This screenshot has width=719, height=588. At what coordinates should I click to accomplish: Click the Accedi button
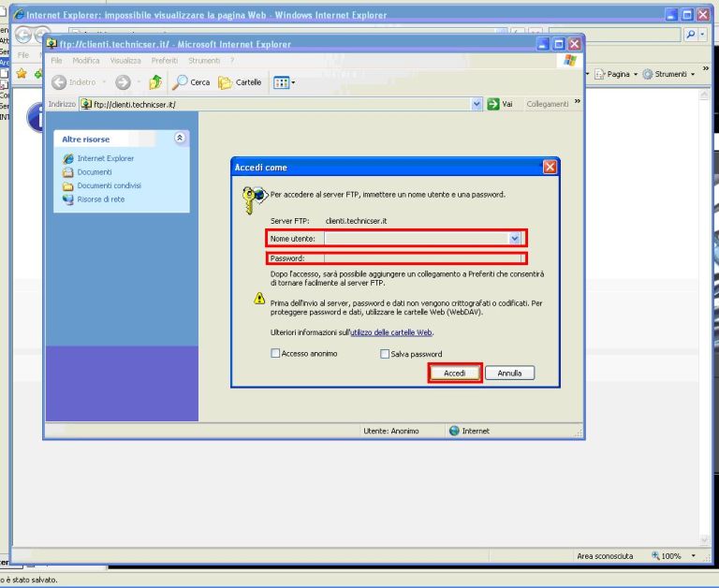pos(455,373)
